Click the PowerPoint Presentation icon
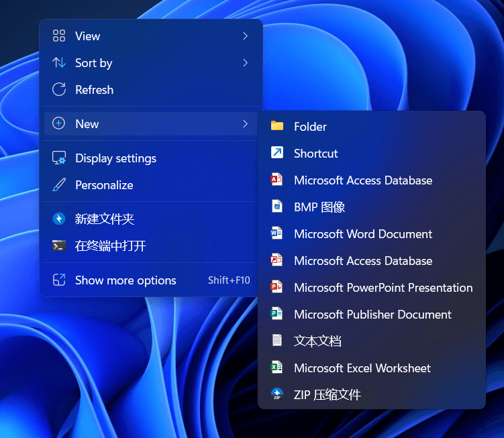The width and height of the screenshot is (504, 438). (276, 286)
